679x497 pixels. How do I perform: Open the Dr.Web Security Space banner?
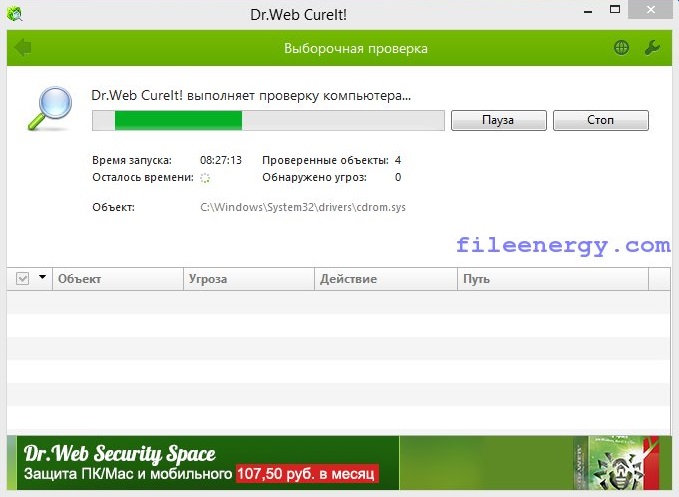point(339,463)
